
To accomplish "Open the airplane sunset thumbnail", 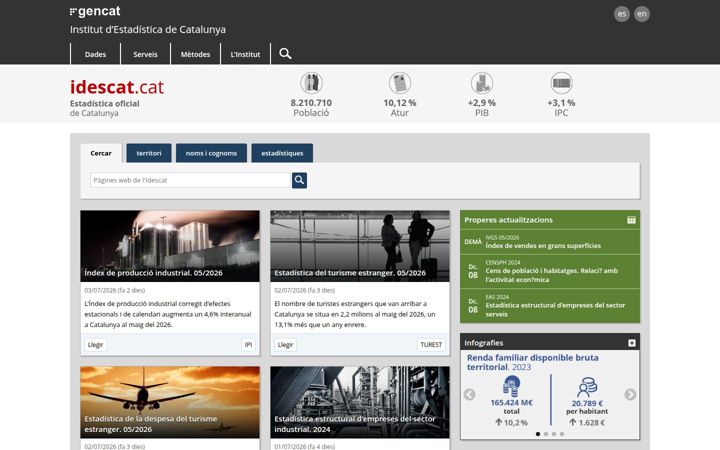I will (170, 402).
